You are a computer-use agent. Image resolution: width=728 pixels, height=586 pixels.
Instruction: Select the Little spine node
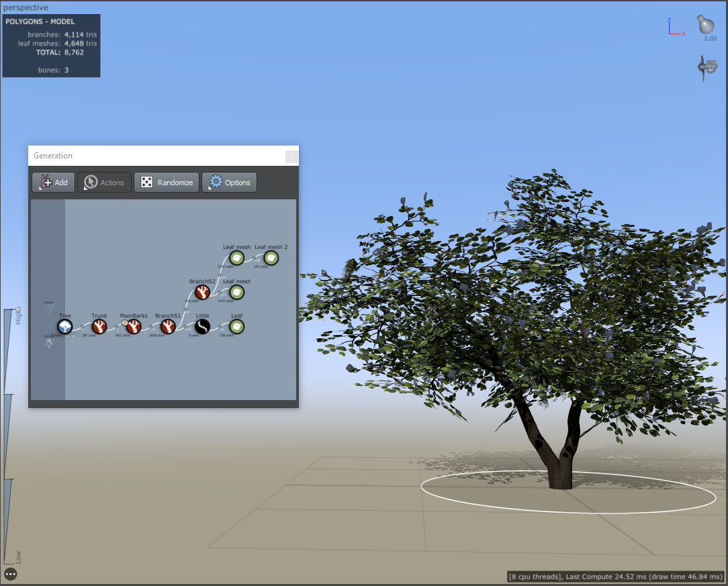pyautogui.click(x=202, y=327)
